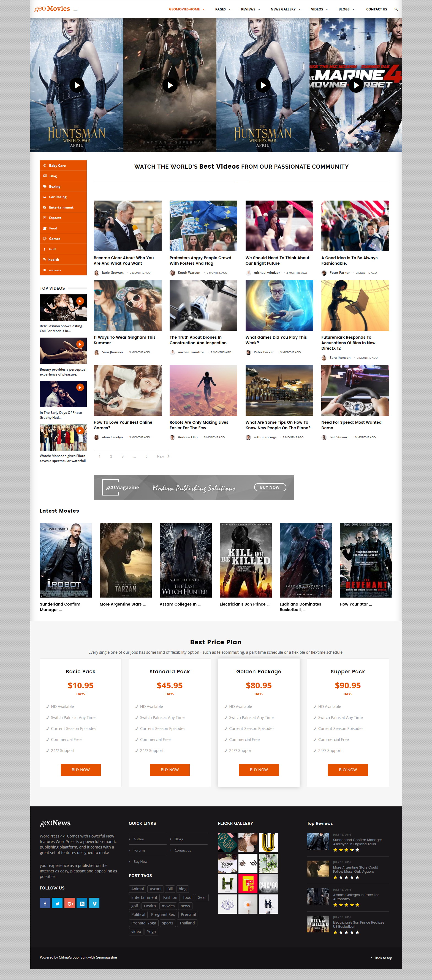Image resolution: width=432 pixels, height=980 pixels.
Task: Open Vimeo follow icon in footer
Action: [x=94, y=903]
